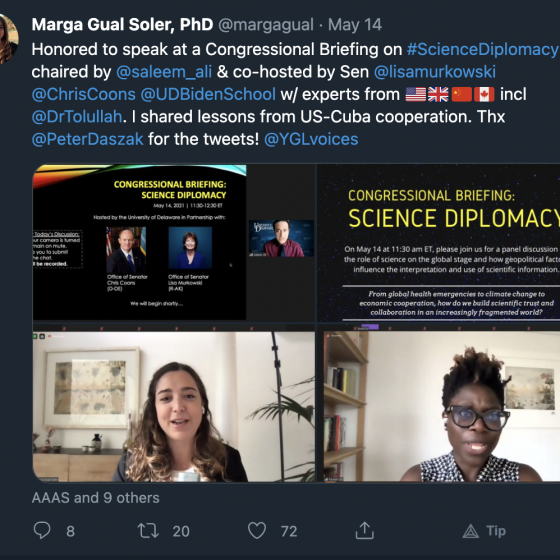560x560 pixels.
Task: Click the Tip triangle icon
Action: tap(470, 531)
